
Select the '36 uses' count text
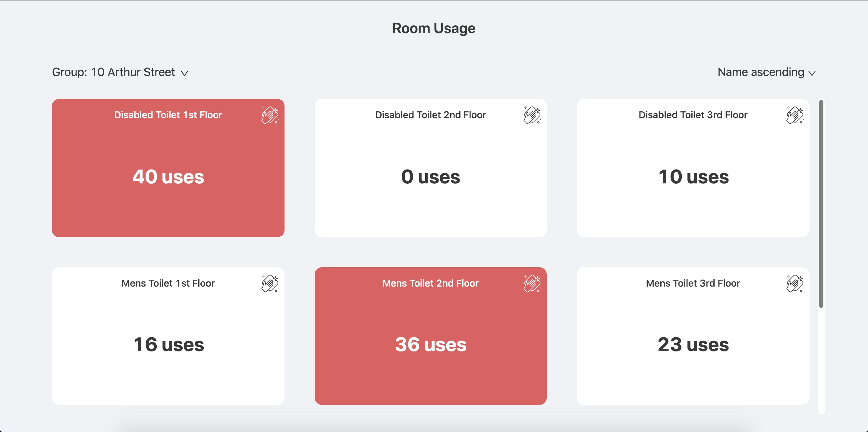click(431, 344)
